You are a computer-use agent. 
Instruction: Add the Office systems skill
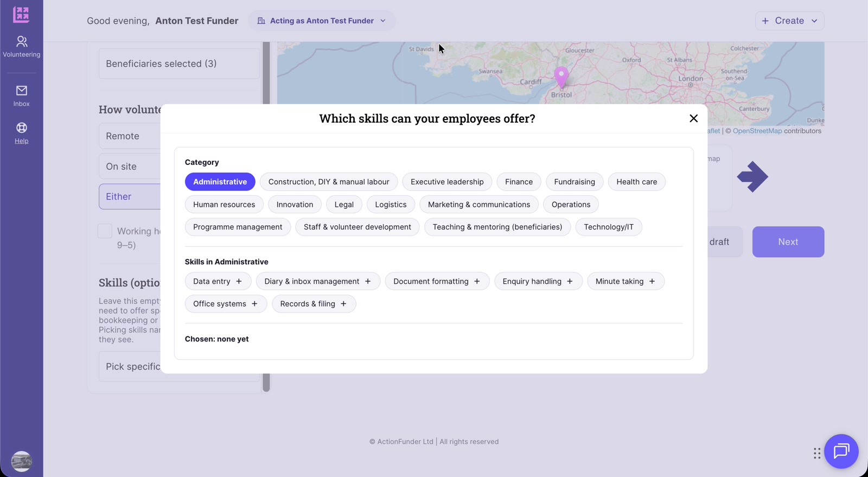click(226, 304)
